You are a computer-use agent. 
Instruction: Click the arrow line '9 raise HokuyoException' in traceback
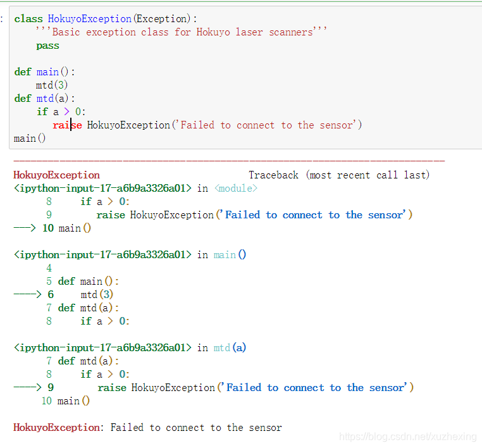tap(214, 388)
